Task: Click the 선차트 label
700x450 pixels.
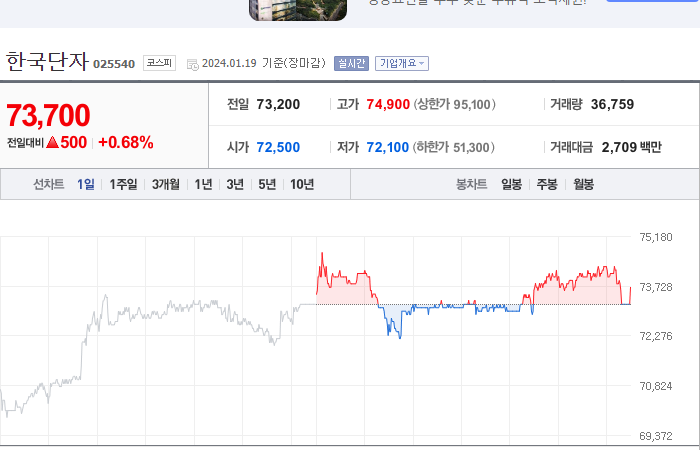Action: coord(49,184)
